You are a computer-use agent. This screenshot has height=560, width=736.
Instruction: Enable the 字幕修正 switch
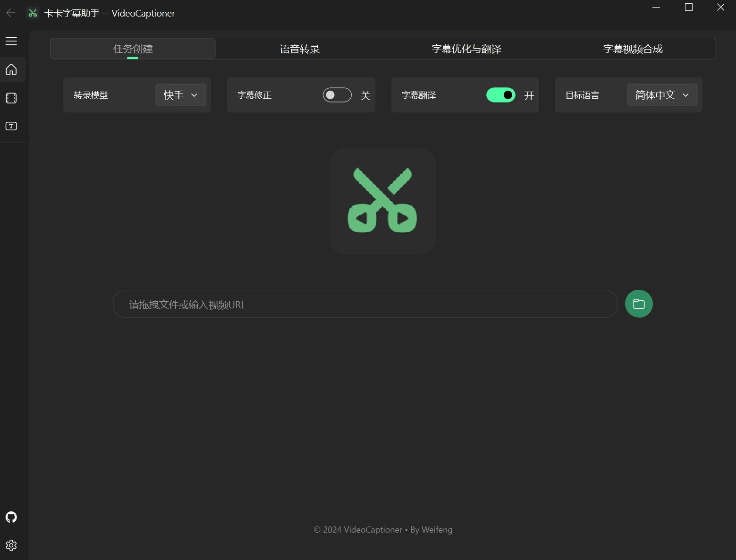(x=337, y=95)
